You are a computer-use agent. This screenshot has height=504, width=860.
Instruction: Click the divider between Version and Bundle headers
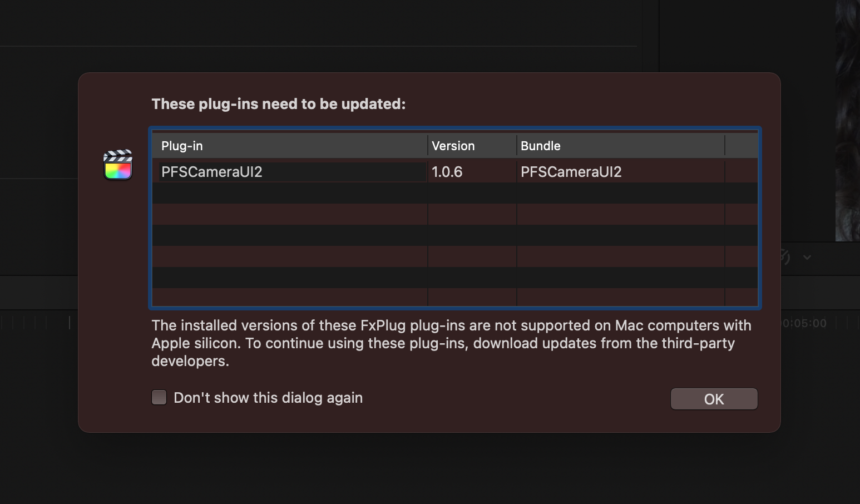pyautogui.click(x=517, y=146)
